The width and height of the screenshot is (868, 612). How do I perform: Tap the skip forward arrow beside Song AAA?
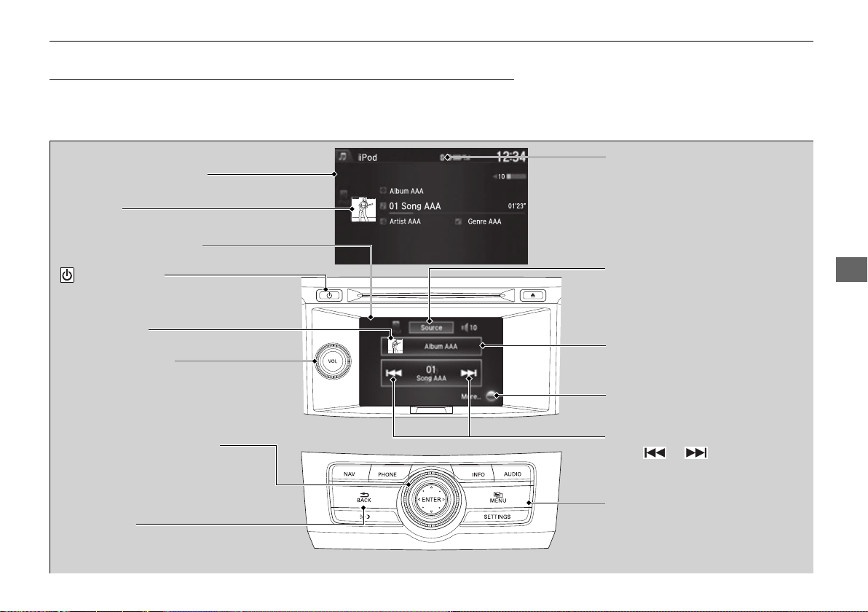[469, 373]
